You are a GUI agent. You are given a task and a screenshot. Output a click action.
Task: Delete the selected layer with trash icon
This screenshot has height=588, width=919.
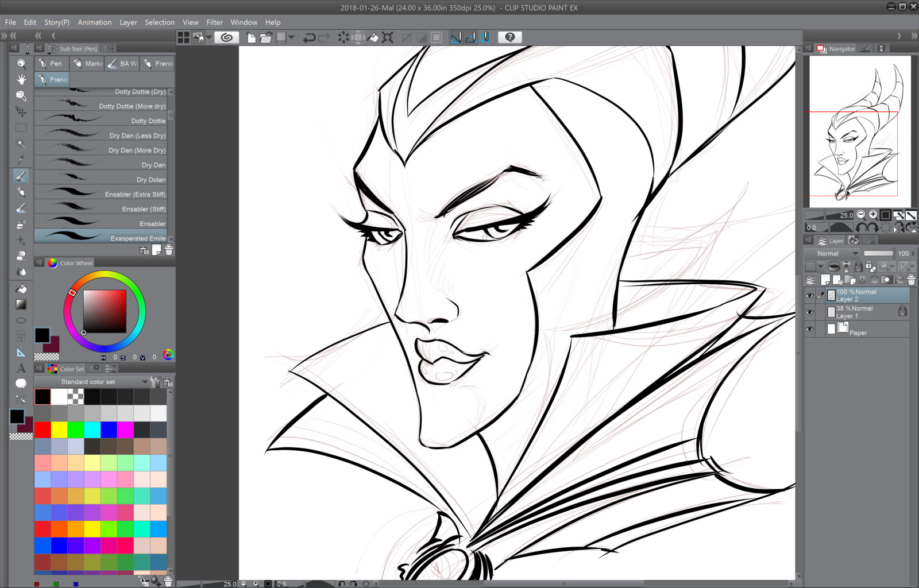pyautogui.click(x=911, y=280)
